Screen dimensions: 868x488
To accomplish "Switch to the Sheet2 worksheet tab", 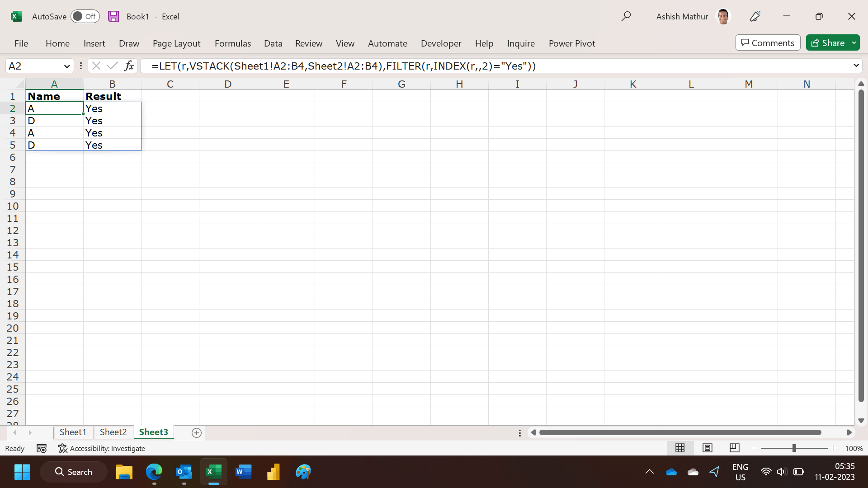I will pyautogui.click(x=113, y=432).
